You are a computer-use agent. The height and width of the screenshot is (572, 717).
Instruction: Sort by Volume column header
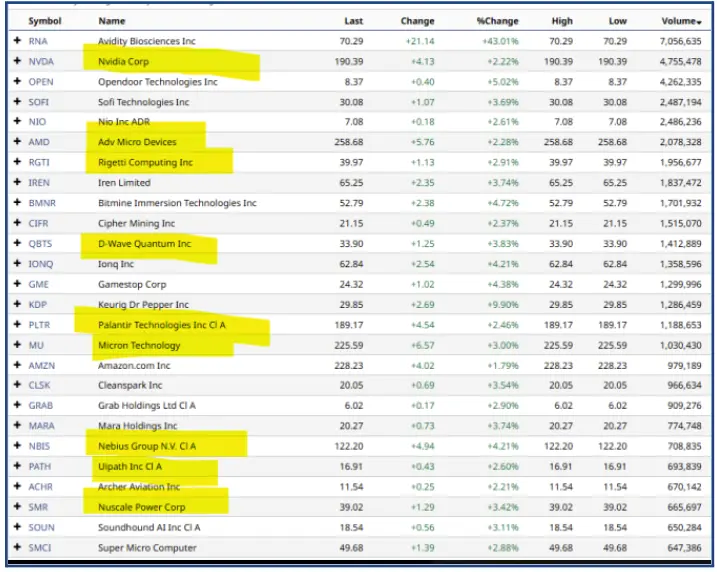coord(680,21)
